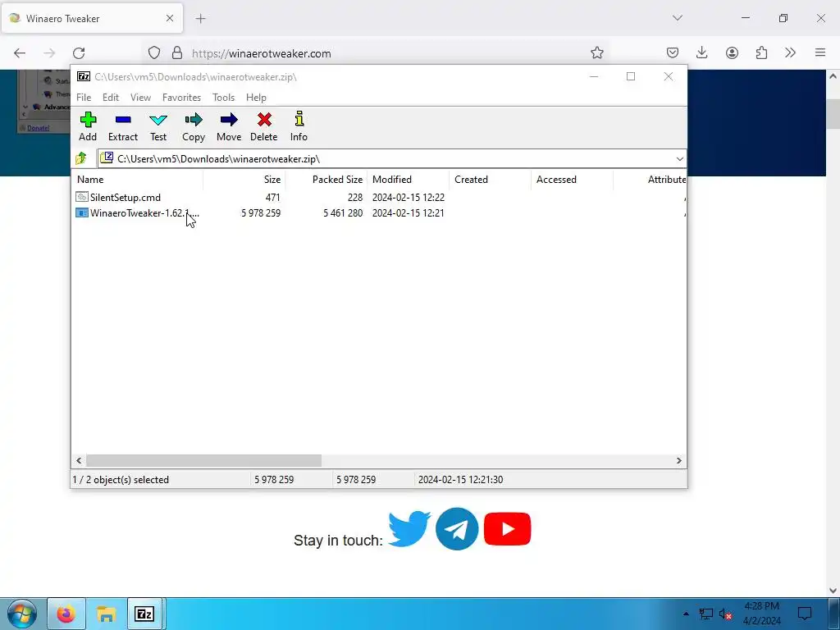Click the Add toolbar icon in 7-Zip
Viewport: 840px width, 630px height.
pos(88,120)
